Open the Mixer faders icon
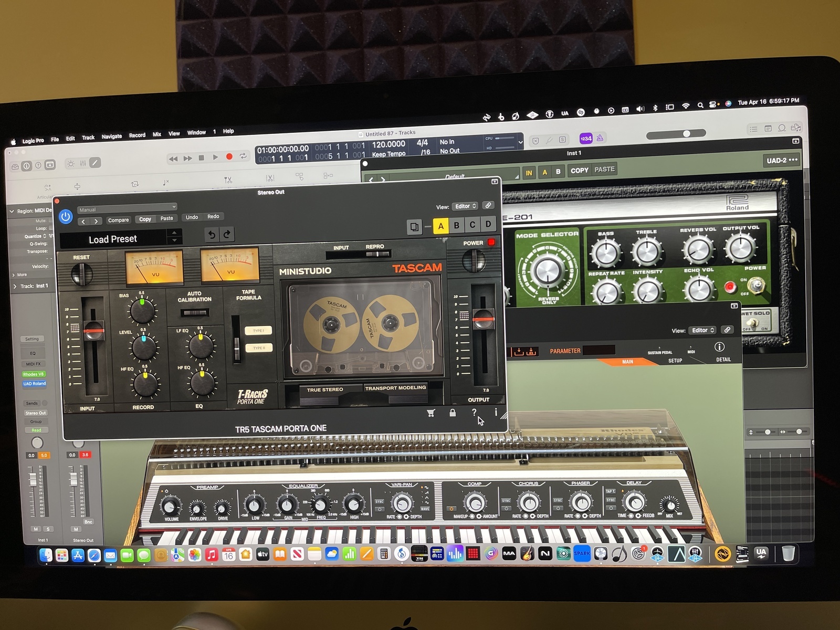The width and height of the screenshot is (840, 630). click(83, 163)
